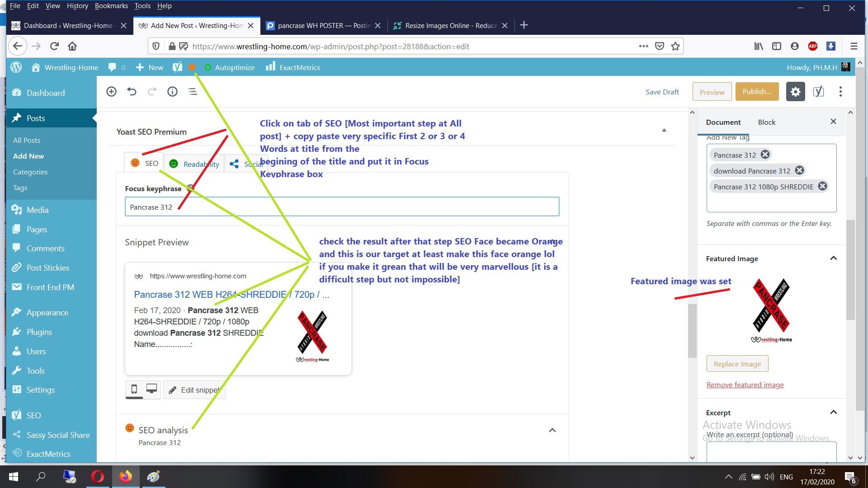Go to Firefox home page

pos(72,46)
